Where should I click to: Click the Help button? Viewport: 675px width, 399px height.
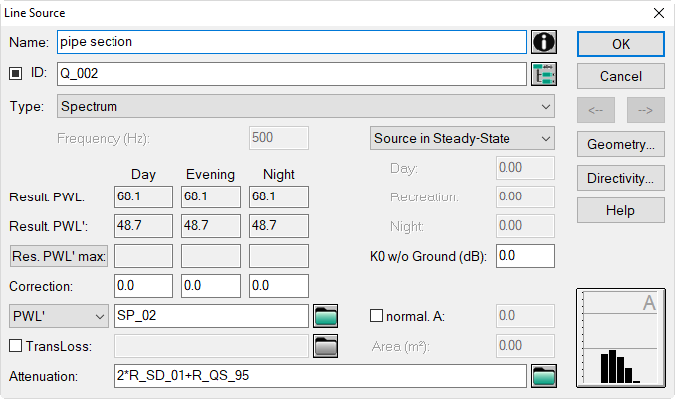621,210
